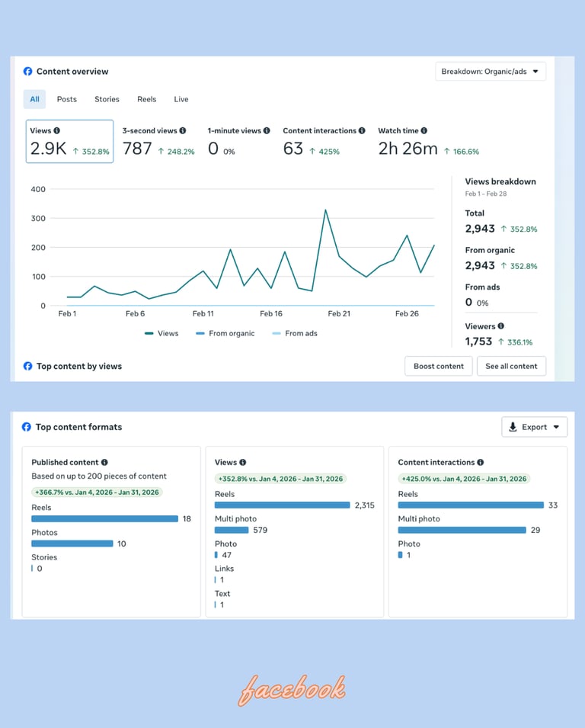Click the From ads 0 value

(x=468, y=302)
